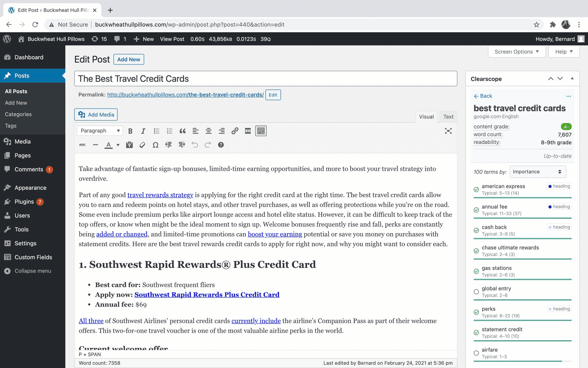Collapse the Clearscope panel
The height and width of the screenshot is (368, 588).
[572, 79]
